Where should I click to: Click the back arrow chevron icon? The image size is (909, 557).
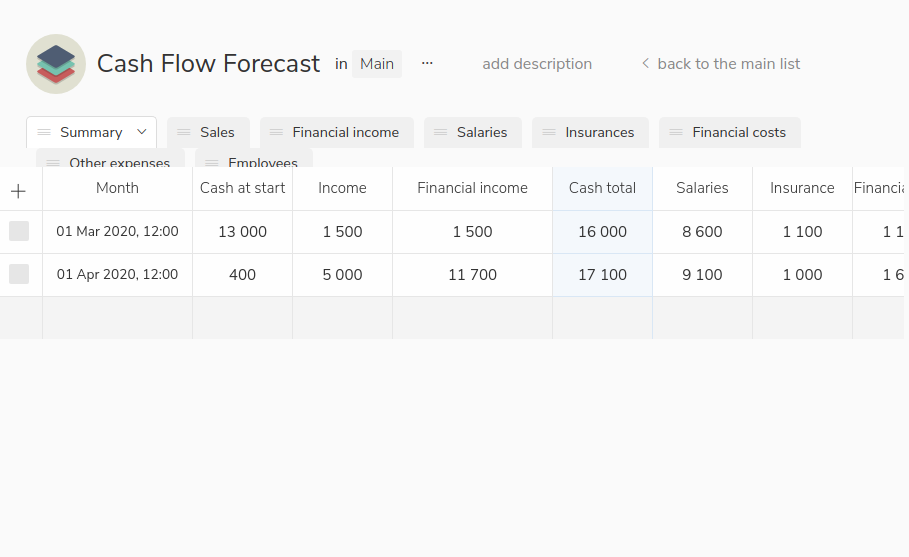point(645,64)
